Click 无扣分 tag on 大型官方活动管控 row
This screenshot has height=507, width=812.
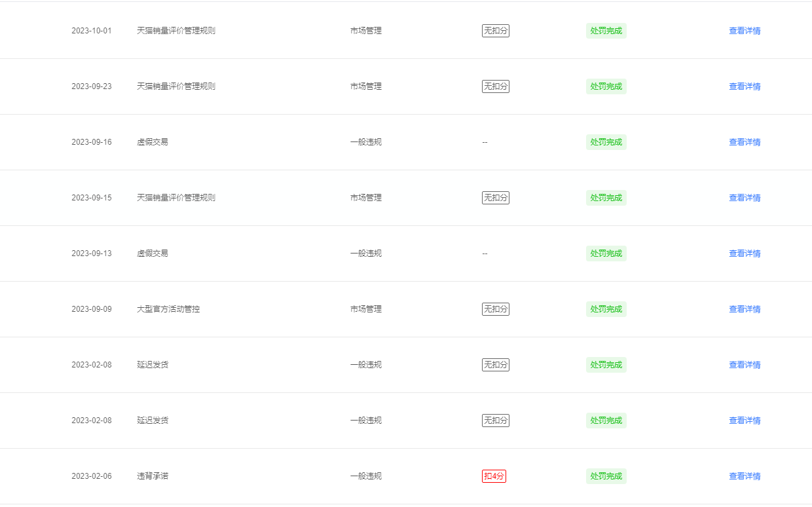tap(496, 309)
